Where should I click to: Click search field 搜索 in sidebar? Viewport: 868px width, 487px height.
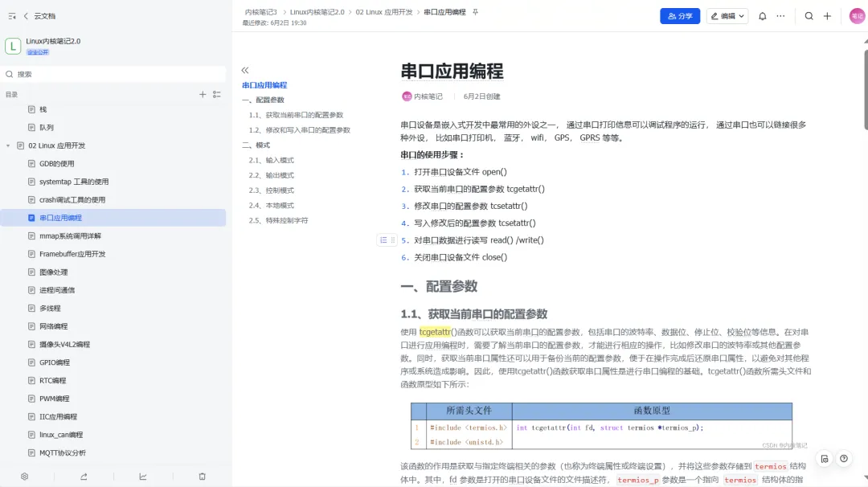(113, 74)
